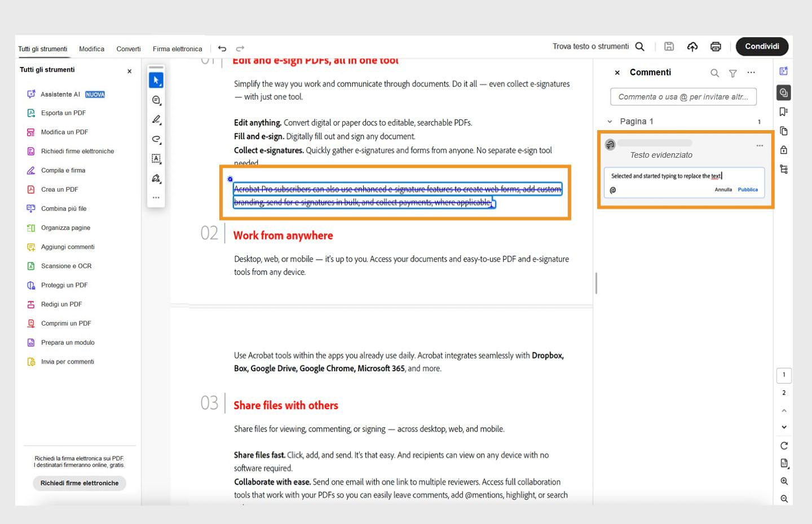Click the Commenta o usa @ input field

pyautogui.click(x=683, y=97)
